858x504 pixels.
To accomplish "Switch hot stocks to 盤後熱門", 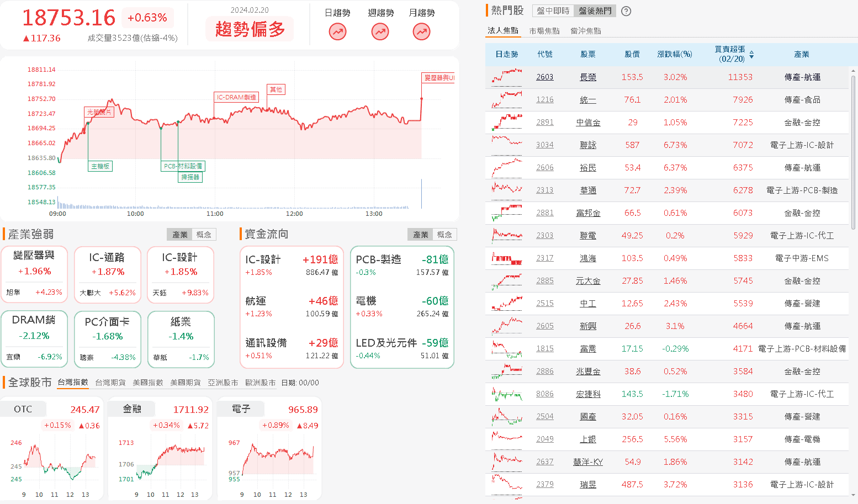I will 595,11.
